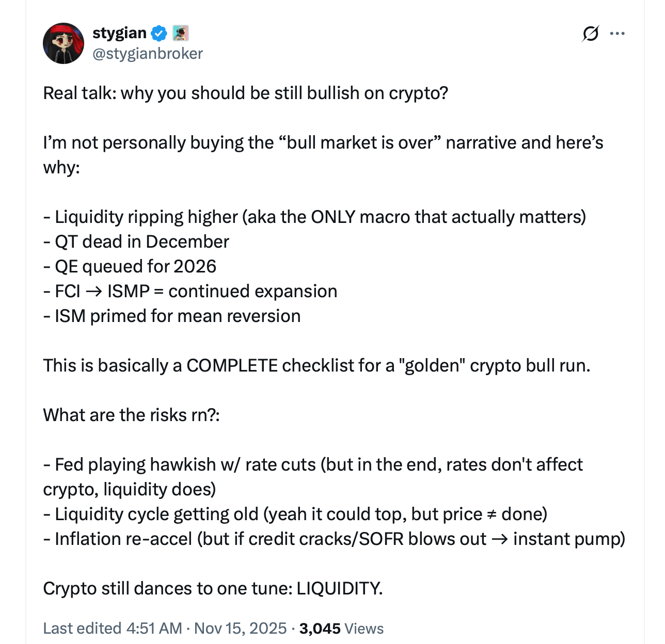Open the profile via @stygianbroker handle
The height and width of the screenshot is (644, 665).
click(148, 53)
